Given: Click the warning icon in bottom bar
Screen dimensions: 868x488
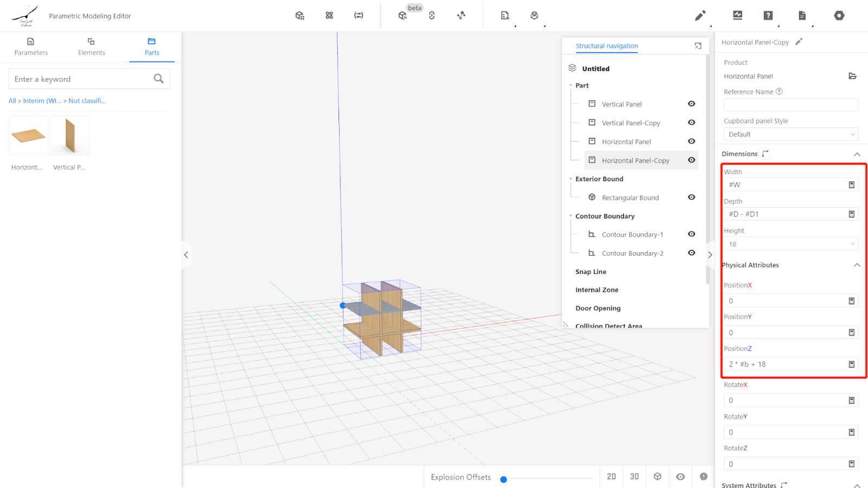Looking at the screenshot, I should [x=703, y=477].
